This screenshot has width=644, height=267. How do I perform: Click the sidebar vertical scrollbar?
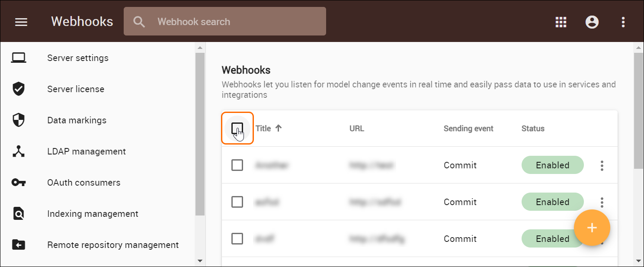[200, 134]
